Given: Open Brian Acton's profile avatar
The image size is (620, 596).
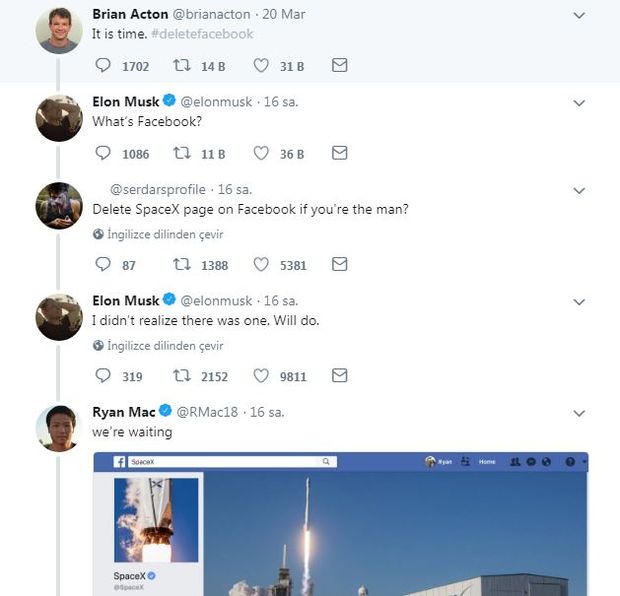Looking at the screenshot, I should coord(59,30).
